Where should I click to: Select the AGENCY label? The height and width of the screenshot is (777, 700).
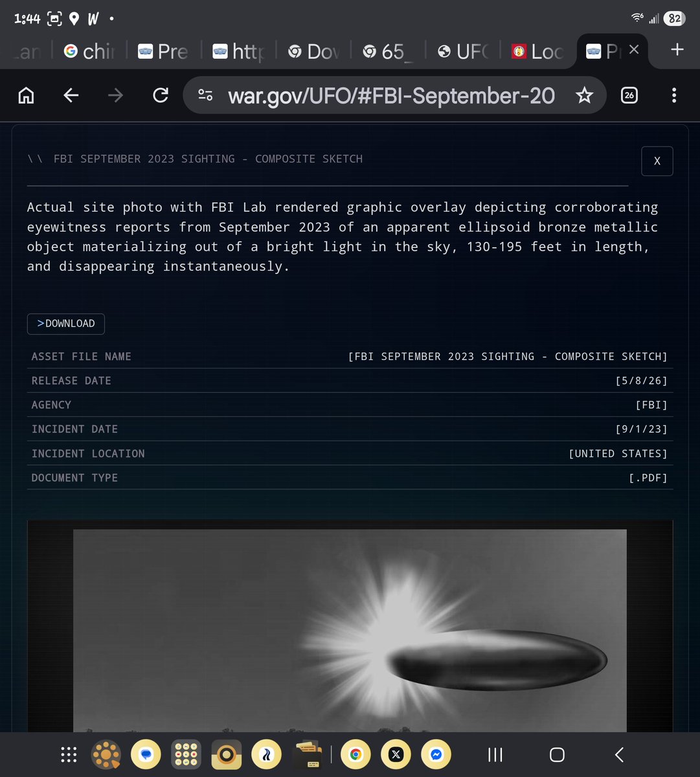coord(51,405)
